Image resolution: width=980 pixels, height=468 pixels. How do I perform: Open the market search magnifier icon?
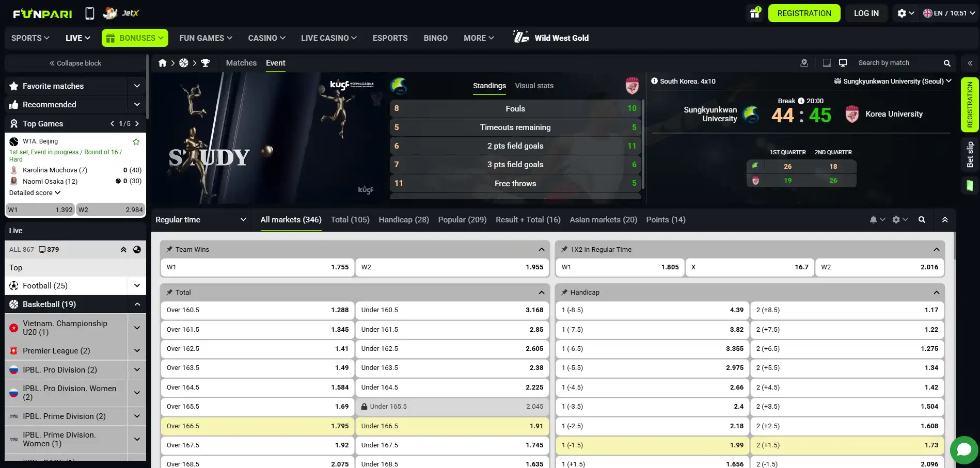[x=922, y=220]
